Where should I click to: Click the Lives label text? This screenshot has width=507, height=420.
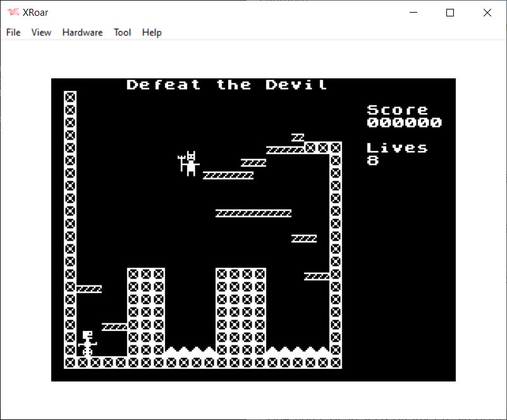398,148
